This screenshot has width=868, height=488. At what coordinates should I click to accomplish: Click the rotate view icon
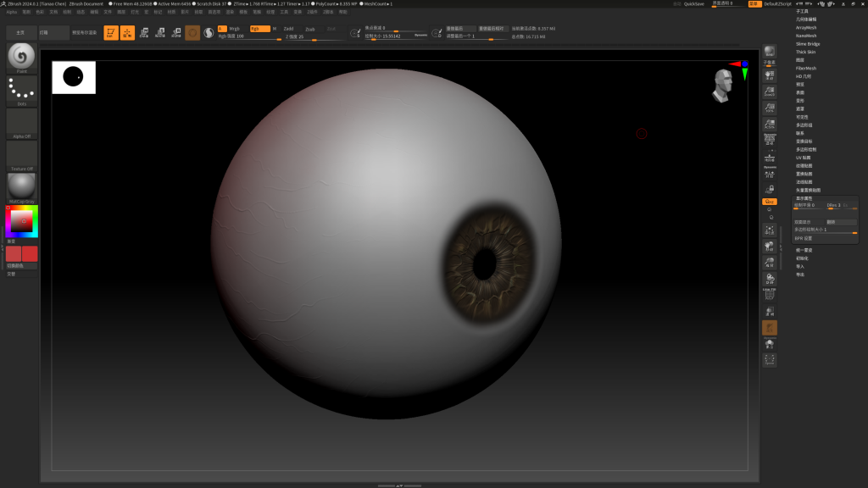770,278
